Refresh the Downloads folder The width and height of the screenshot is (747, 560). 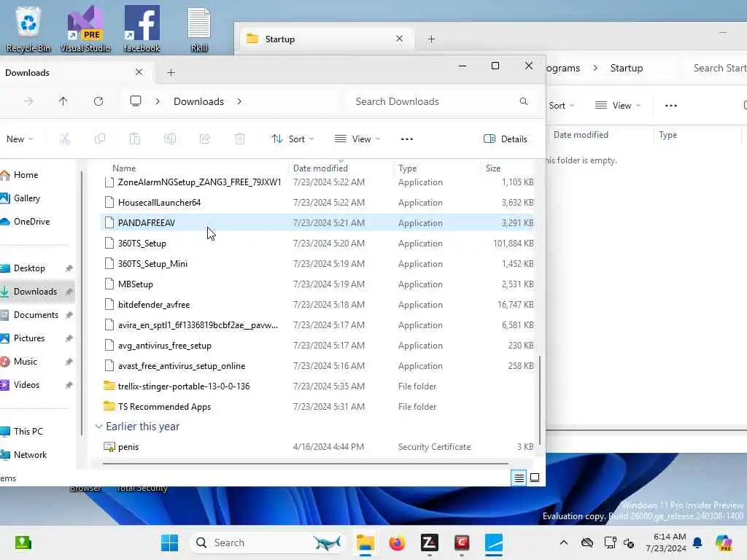point(98,101)
